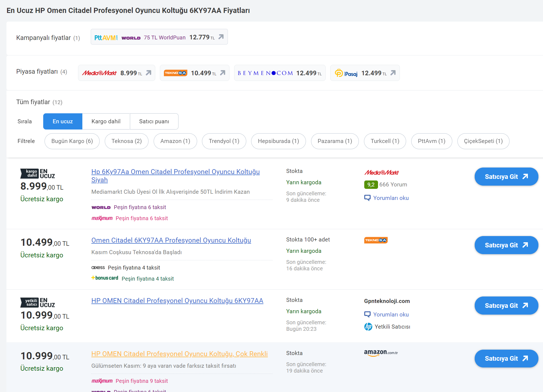Click the Teknosa logo in market prices

pyautogui.click(x=176, y=73)
